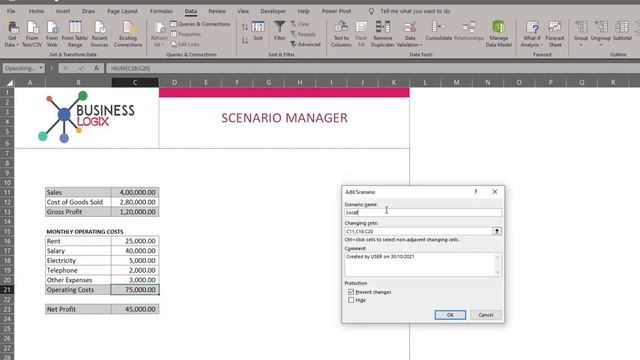Image resolution: width=640 pixels, height=360 pixels.
Task: Switch to the Page Layout tab
Action: pyautogui.click(x=122, y=11)
